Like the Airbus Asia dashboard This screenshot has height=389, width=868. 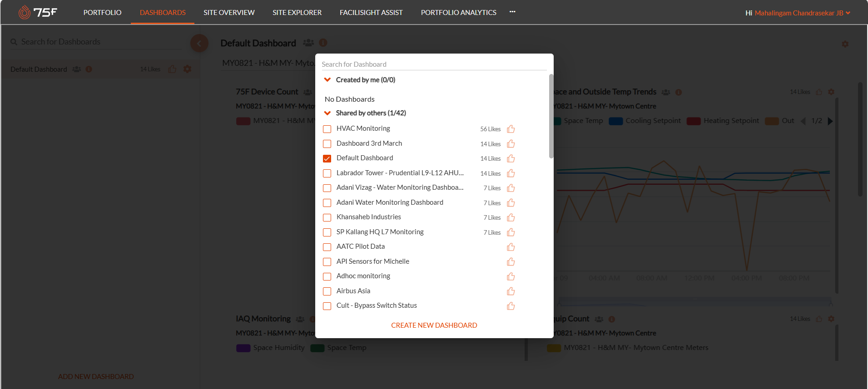point(511,291)
